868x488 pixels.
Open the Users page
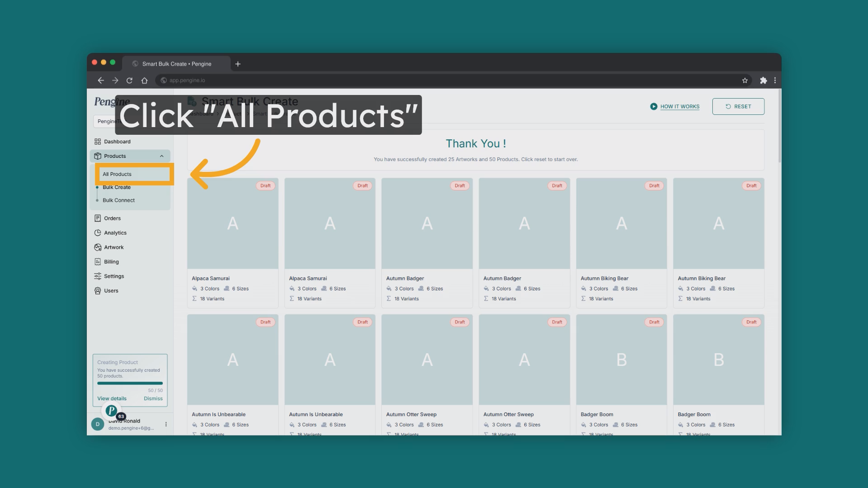(x=111, y=291)
